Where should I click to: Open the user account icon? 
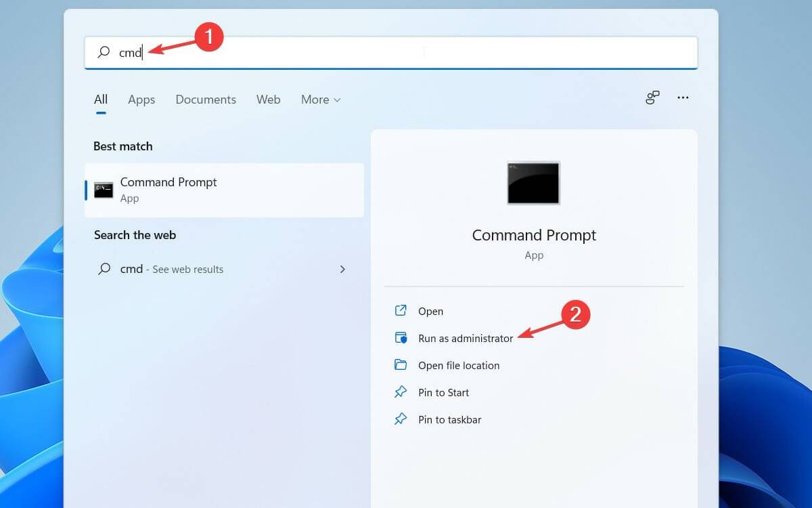coord(652,98)
